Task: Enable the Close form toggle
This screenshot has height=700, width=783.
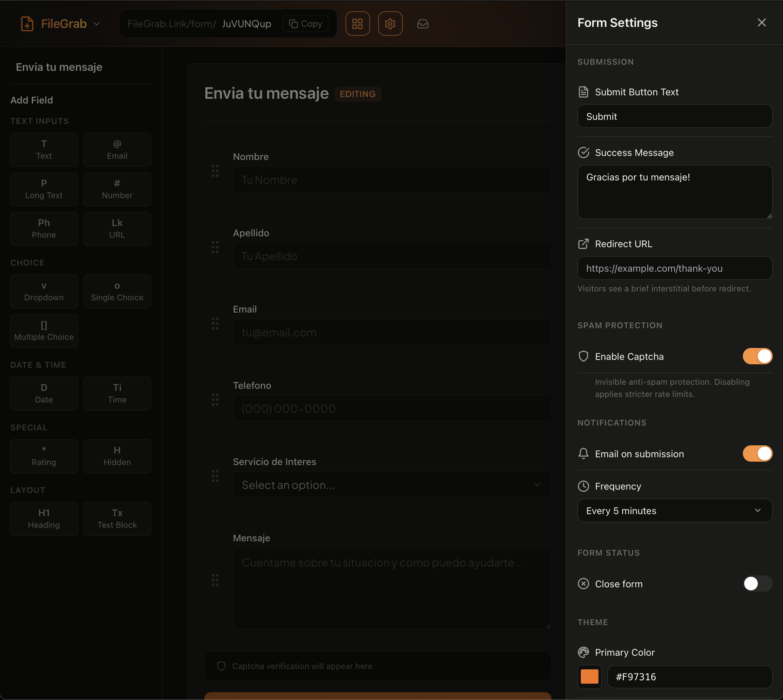Action: (x=757, y=584)
